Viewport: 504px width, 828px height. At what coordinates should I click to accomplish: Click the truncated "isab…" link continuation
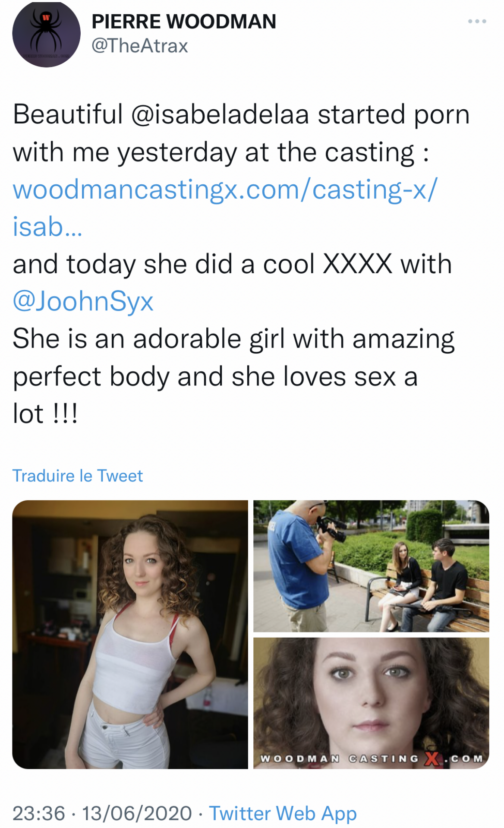47,227
